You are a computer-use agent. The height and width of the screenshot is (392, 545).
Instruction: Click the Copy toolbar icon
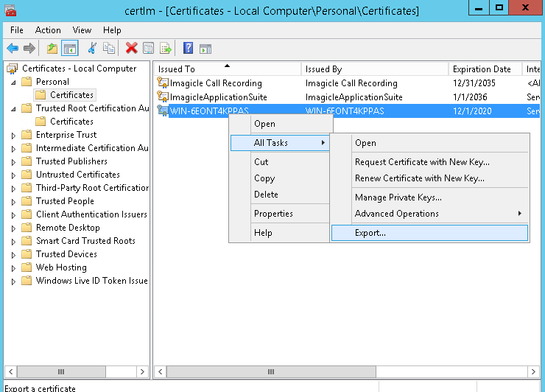pyautogui.click(x=109, y=49)
